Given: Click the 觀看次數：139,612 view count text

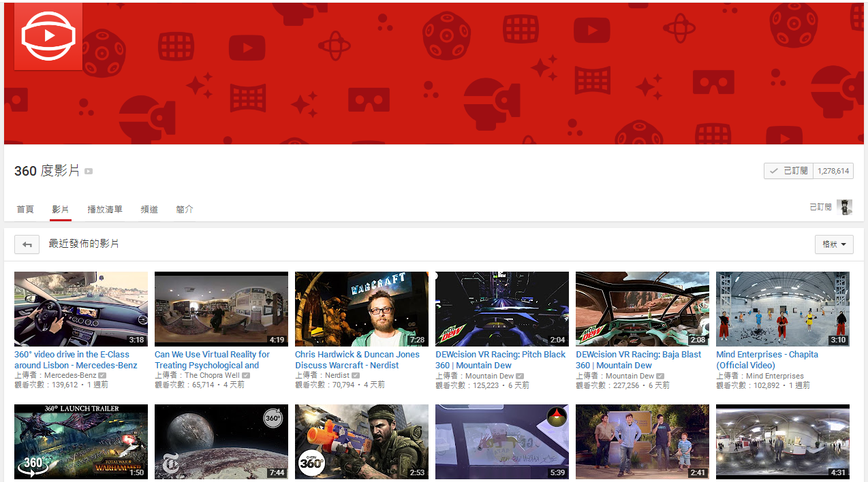Looking at the screenshot, I should (46, 385).
